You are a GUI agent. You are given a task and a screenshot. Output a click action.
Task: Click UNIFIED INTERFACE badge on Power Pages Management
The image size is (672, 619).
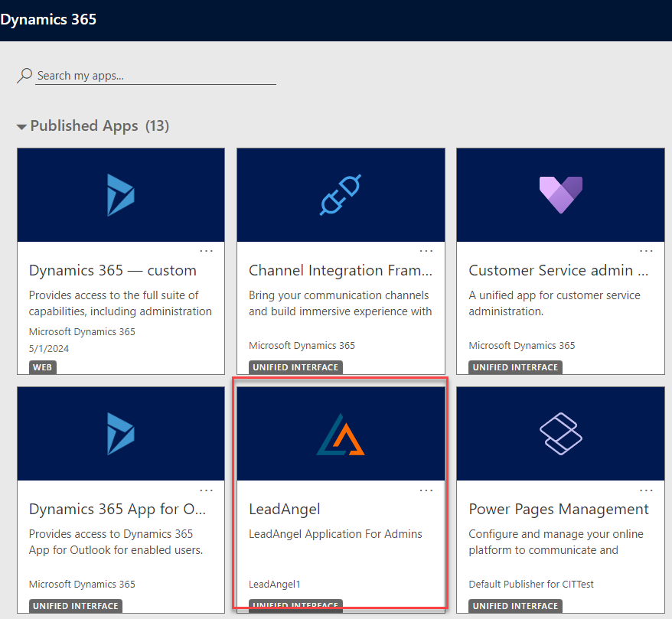point(515,606)
